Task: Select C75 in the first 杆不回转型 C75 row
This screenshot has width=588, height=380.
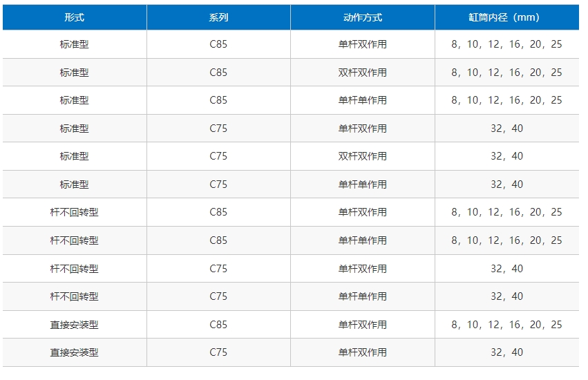Action: 218,269
